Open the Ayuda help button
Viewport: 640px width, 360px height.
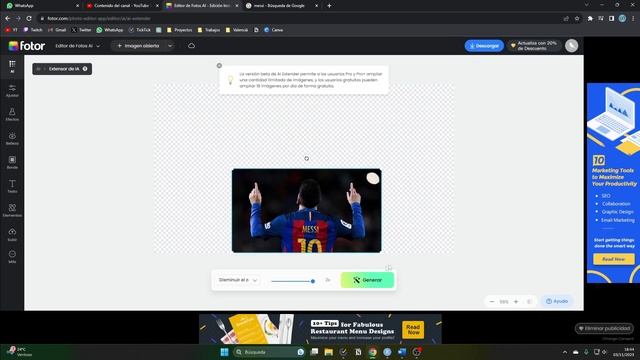pyautogui.click(x=557, y=301)
